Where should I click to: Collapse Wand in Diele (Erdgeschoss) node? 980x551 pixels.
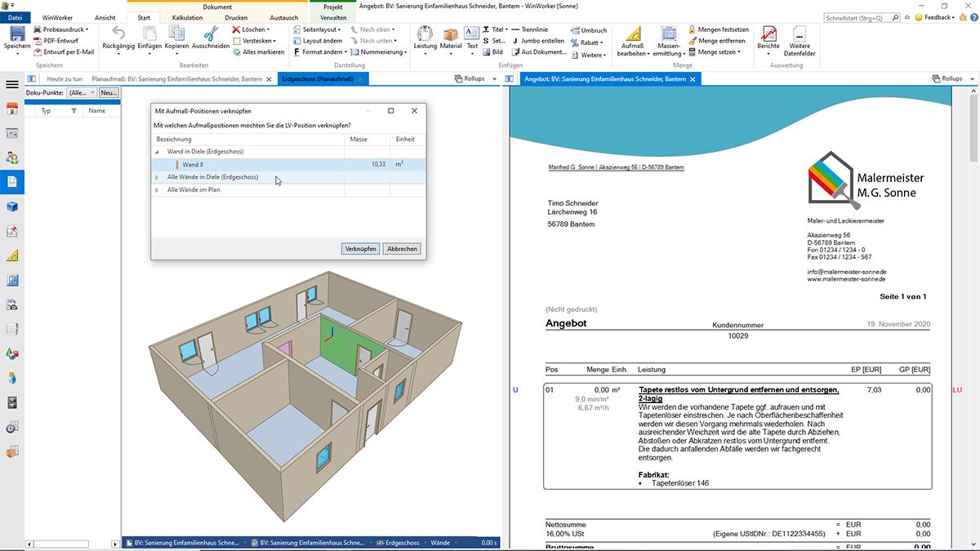(158, 152)
